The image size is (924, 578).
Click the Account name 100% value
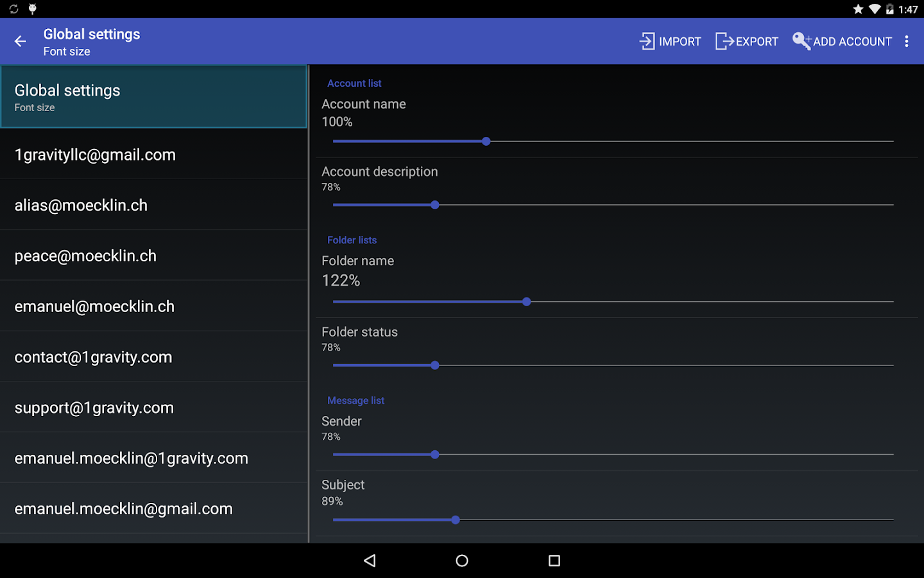337,122
